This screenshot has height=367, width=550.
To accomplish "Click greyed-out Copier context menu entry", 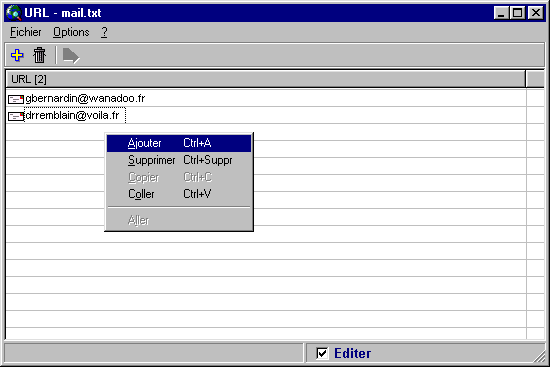I will point(179,177).
